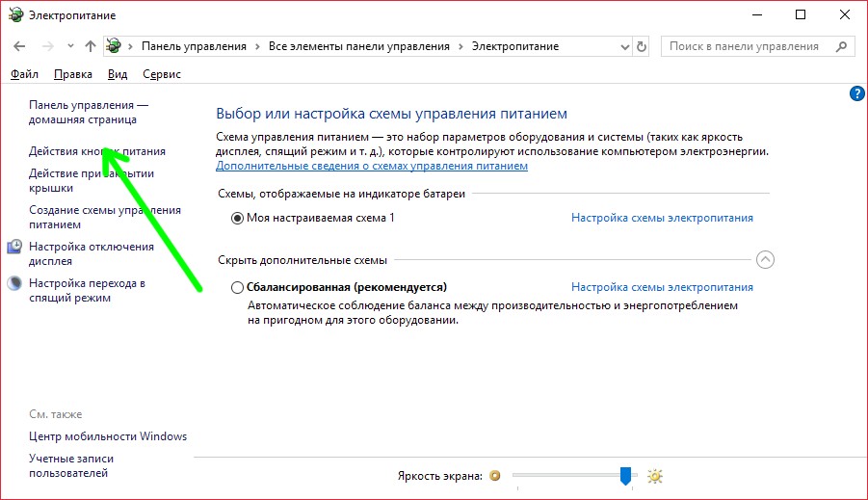The image size is (868, 500).
Task: Open Настройка отключения дисплея link
Action: (92, 253)
